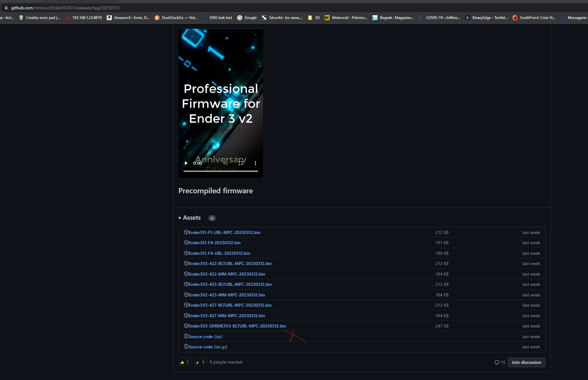Image resolution: width=588 pixels, height=380 pixels.
Task: Click package icon beside Ender3V2-SKRME3V3 file
Action: click(x=186, y=326)
